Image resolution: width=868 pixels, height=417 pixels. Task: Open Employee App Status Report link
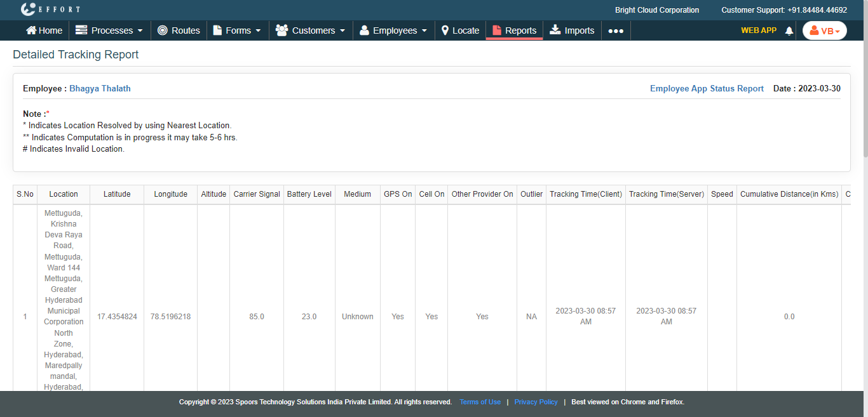click(x=707, y=89)
